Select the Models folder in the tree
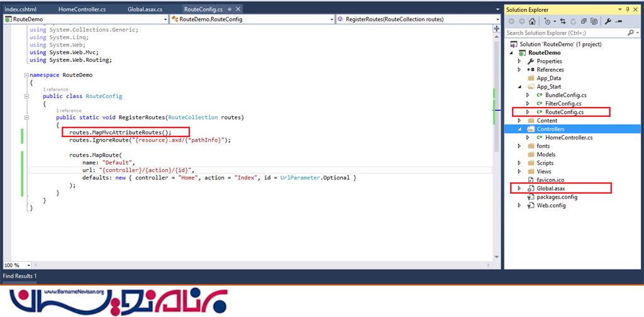Viewport: 644px width, 317px height. coord(546,154)
